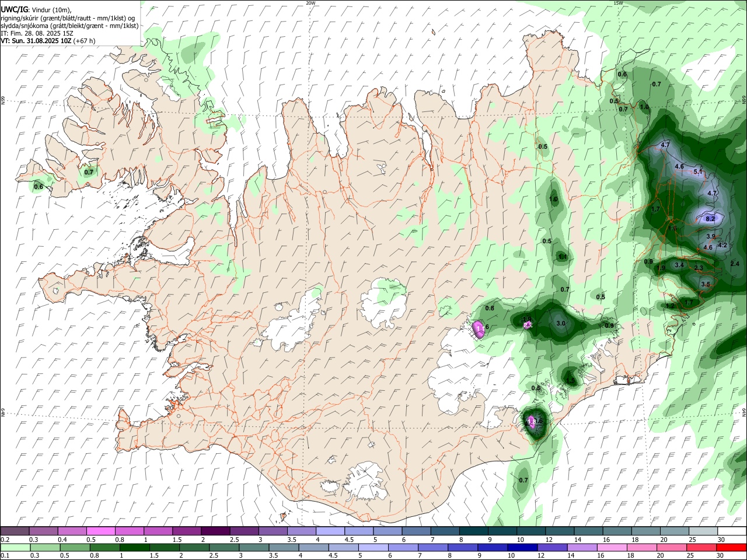Image resolution: width=747 pixels, height=560 pixels.
Task: Click the 2.3 precipitation value
Action: [699, 268]
